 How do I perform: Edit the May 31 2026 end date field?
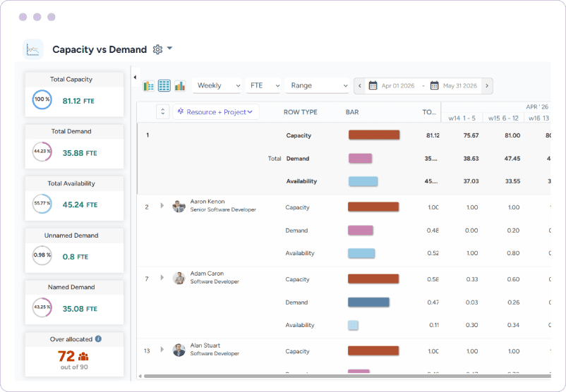click(x=460, y=86)
